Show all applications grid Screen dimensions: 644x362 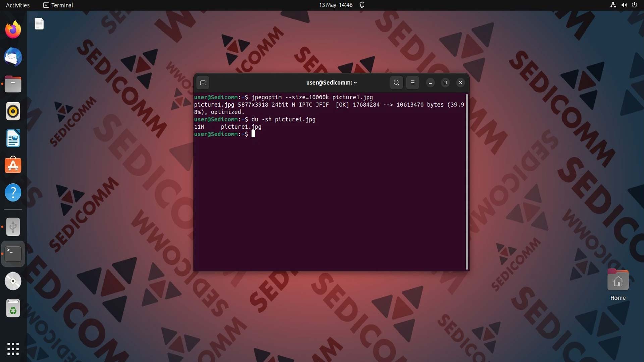tap(13, 349)
